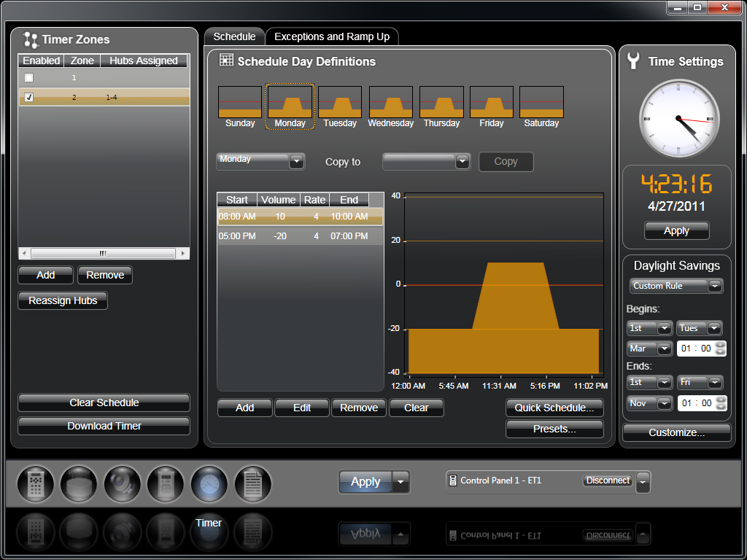
Task: Select the 05:00 PM schedule row
Action: pos(300,236)
